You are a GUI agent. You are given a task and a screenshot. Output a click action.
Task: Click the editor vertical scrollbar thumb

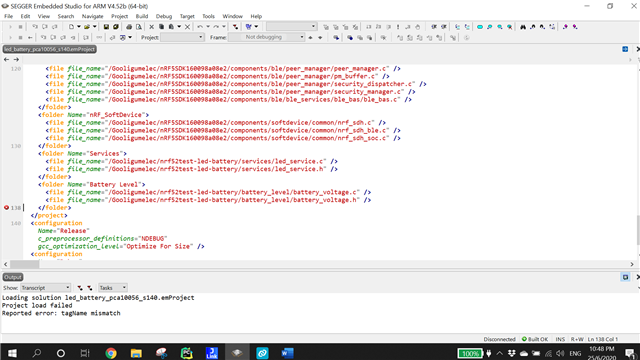pyautogui.click(x=638, y=229)
